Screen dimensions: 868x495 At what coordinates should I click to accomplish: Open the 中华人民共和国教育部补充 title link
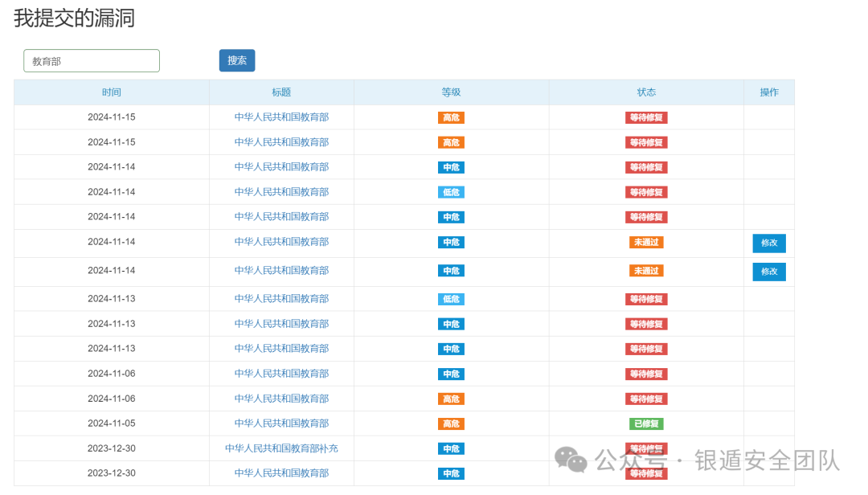coord(281,448)
